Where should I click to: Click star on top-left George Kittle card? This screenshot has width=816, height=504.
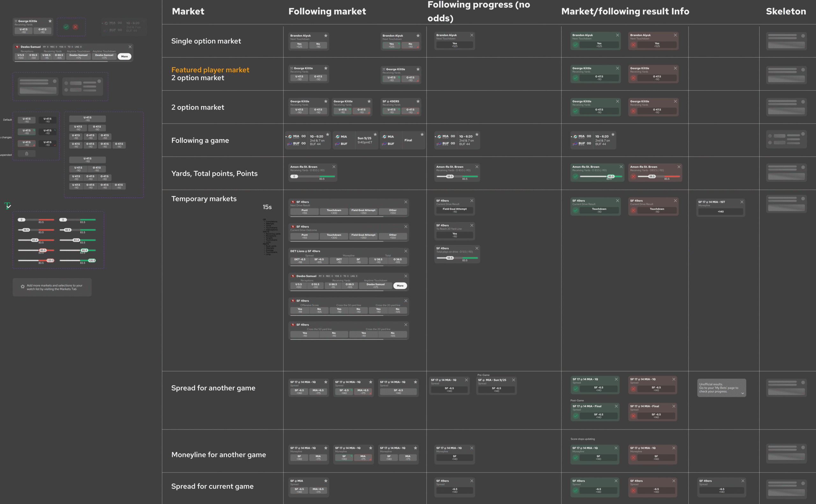pos(50,21)
